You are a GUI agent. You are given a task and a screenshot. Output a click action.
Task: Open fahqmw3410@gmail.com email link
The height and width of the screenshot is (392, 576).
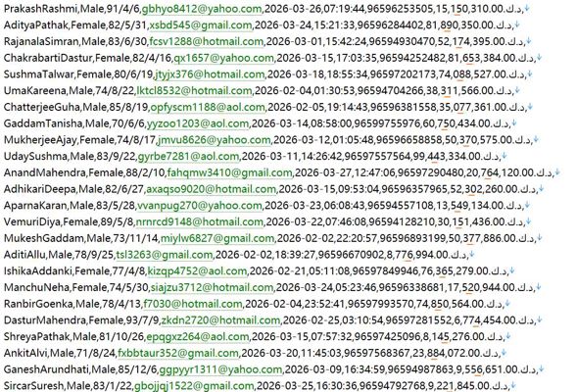[230, 172]
